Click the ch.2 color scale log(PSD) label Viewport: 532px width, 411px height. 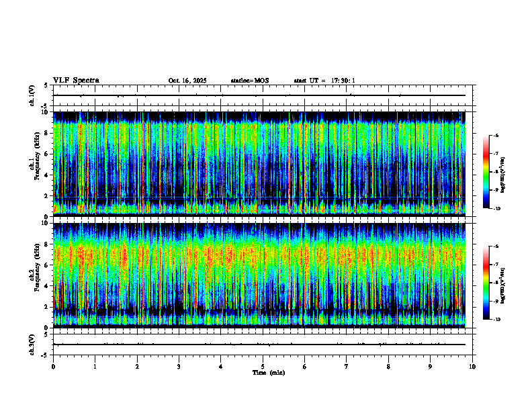tap(503, 286)
